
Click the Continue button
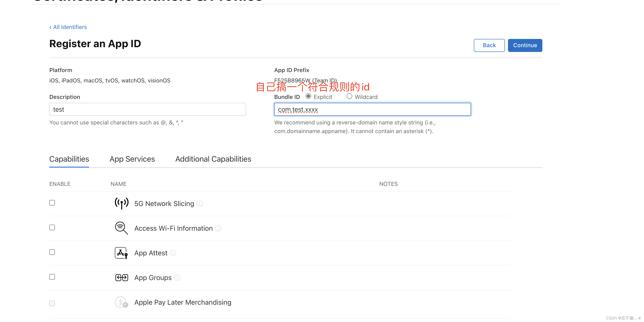[x=525, y=45]
